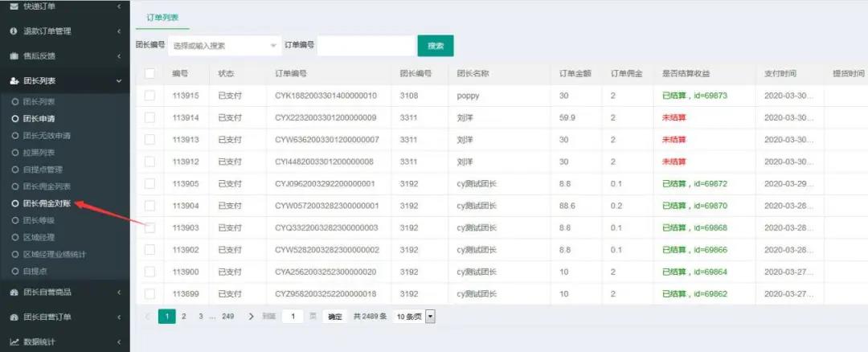Click the info icon beside 退款订单管理
The width and height of the screenshot is (868, 352).
[14, 31]
